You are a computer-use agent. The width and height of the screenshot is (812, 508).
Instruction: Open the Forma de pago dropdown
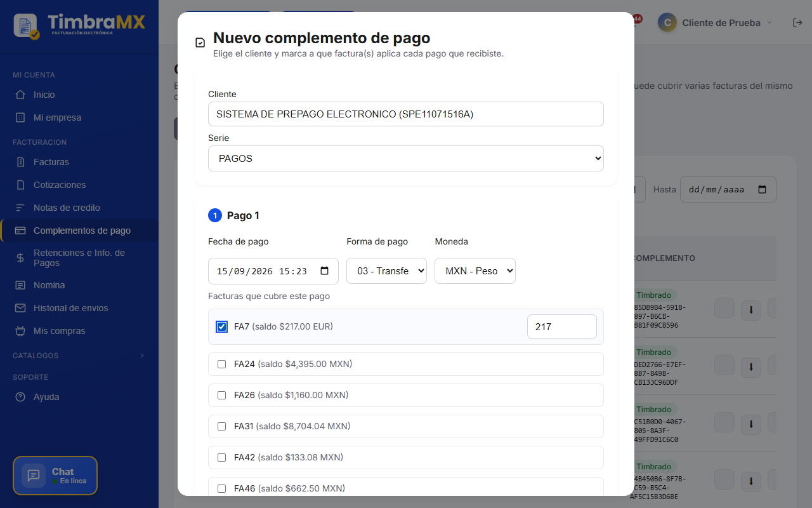pos(386,271)
